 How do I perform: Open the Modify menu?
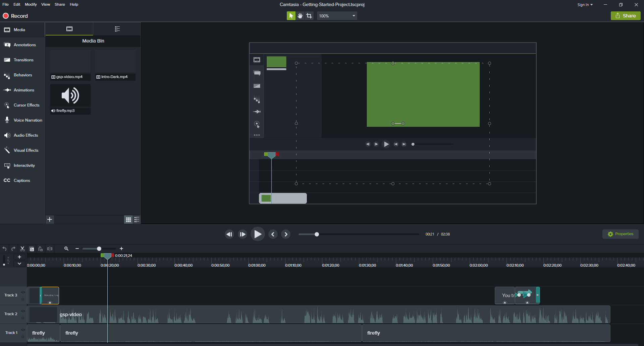(x=31, y=4)
